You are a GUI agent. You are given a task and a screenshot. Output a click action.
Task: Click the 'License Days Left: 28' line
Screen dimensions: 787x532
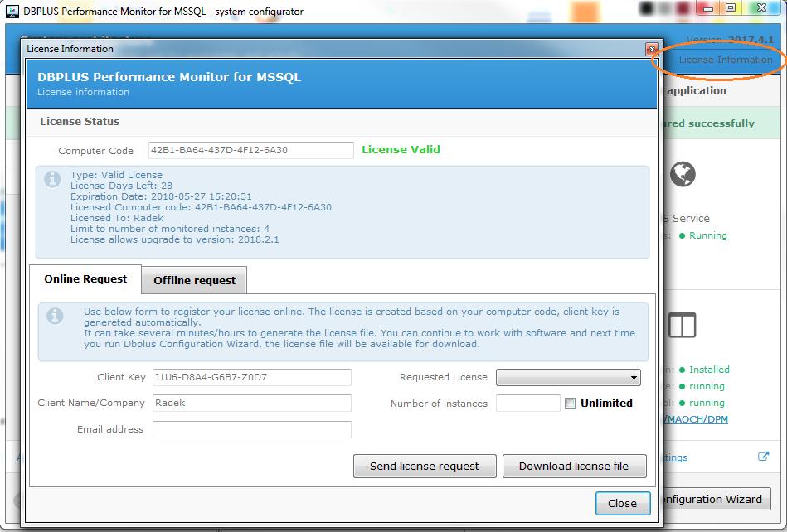coord(121,186)
